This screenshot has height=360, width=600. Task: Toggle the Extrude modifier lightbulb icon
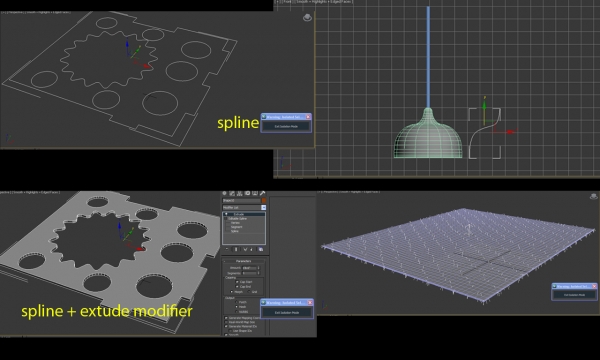point(226,214)
